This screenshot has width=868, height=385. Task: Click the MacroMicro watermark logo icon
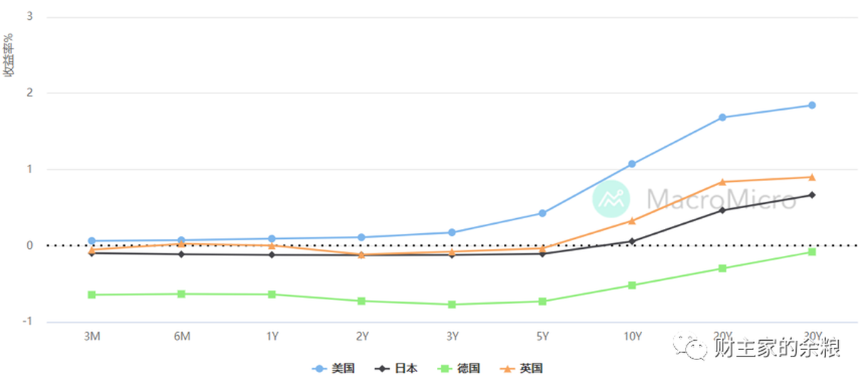click(x=611, y=199)
